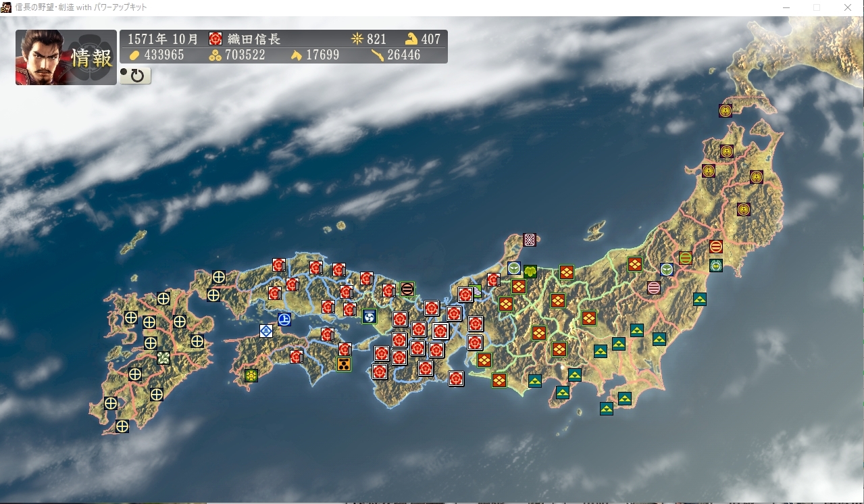Select the yellow flower crest castle in southwest Shikoku
This screenshot has height=504, width=864.
click(251, 375)
